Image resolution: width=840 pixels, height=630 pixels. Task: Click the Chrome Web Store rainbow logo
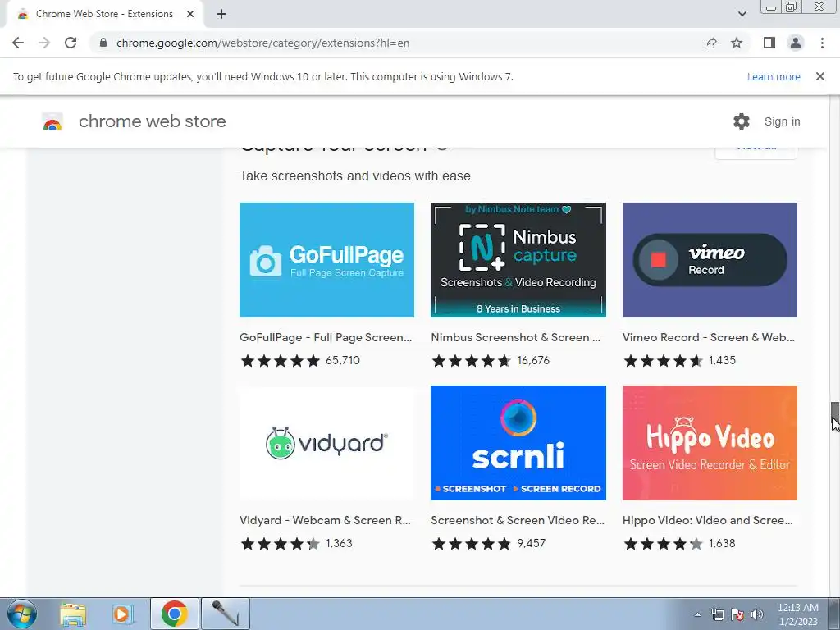[52, 122]
